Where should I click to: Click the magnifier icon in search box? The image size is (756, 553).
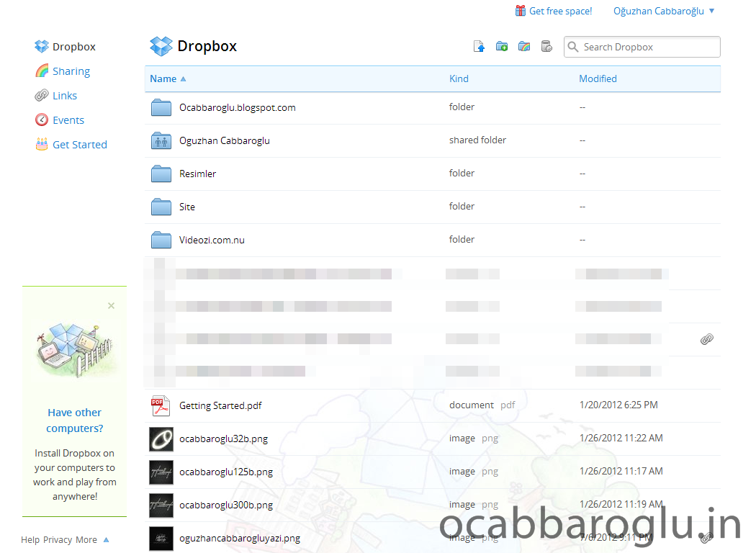[573, 47]
